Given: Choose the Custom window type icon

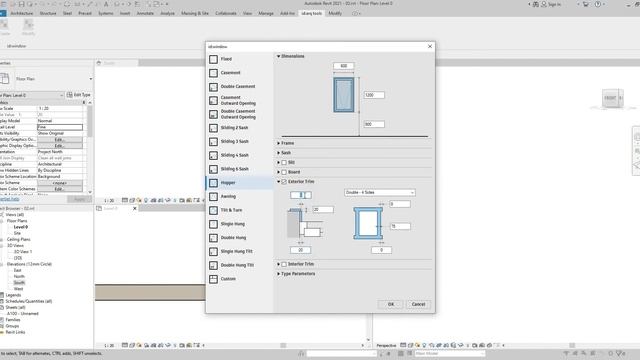Looking at the screenshot, I should pyautogui.click(x=213, y=279).
